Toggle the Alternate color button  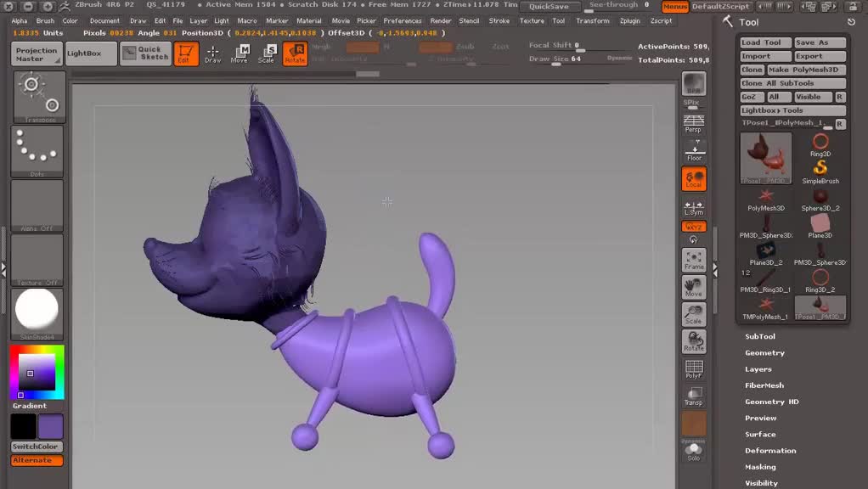coord(37,460)
